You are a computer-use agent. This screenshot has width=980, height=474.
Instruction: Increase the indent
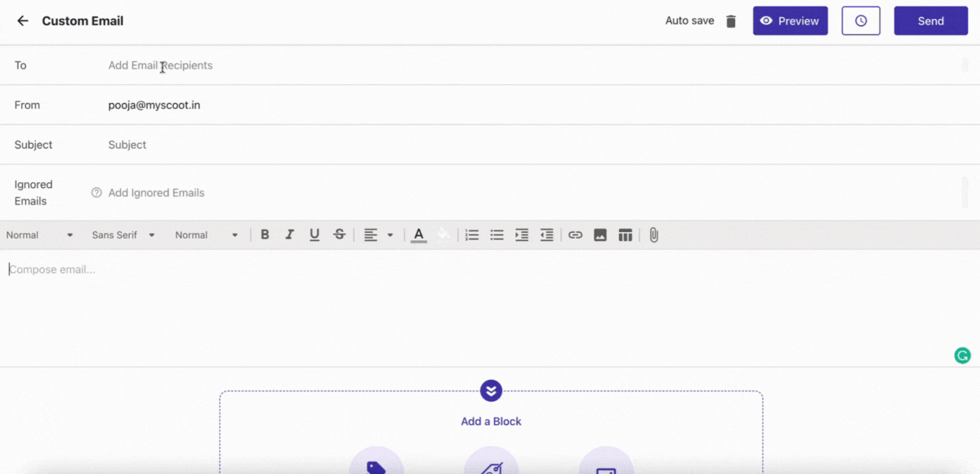pos(522,235)
